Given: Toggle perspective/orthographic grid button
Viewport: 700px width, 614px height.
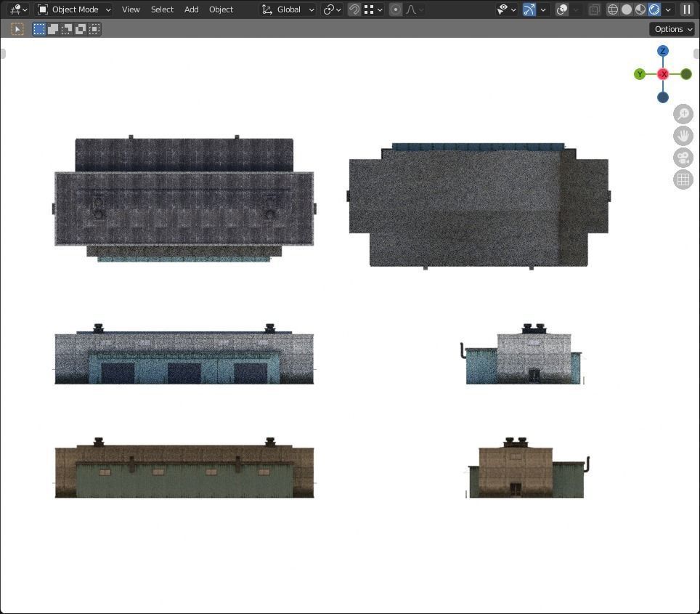Looking at the screenshot, I should coord(683,179).
